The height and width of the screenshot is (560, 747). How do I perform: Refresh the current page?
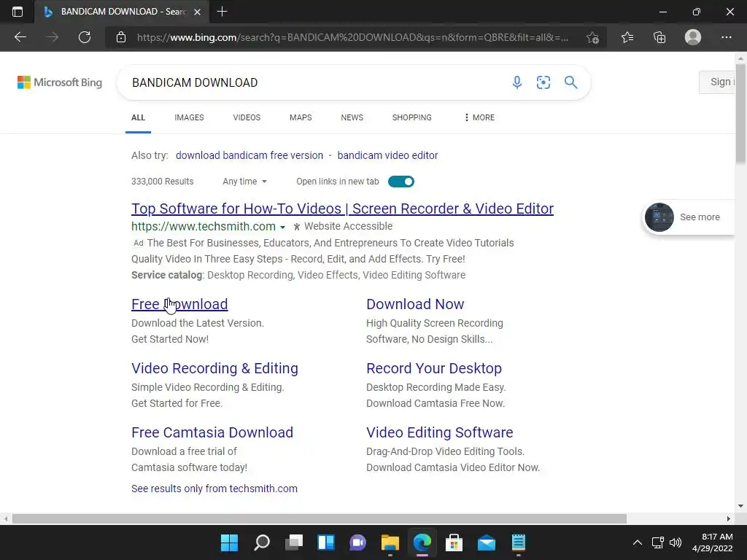coord(85,37)
